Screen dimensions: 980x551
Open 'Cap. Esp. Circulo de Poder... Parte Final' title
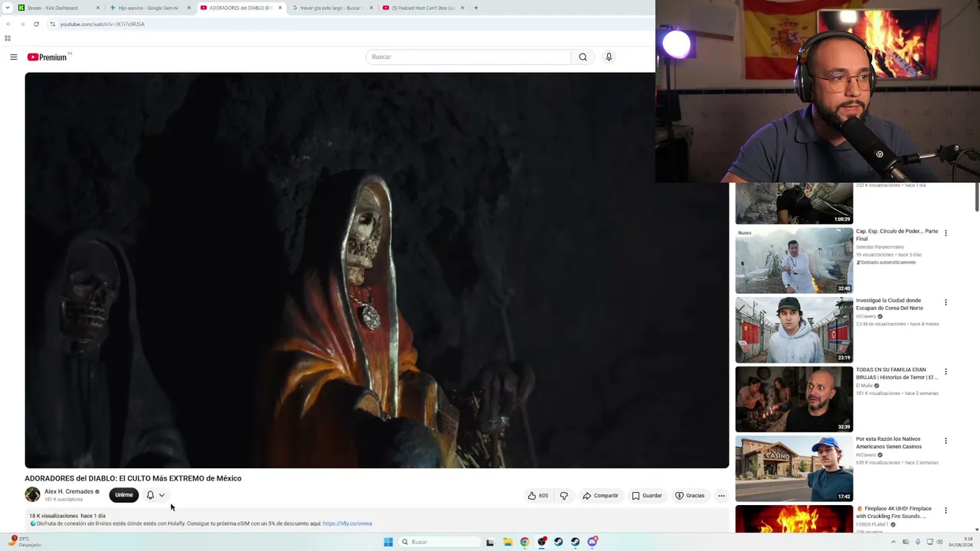(x=897, y=235)
